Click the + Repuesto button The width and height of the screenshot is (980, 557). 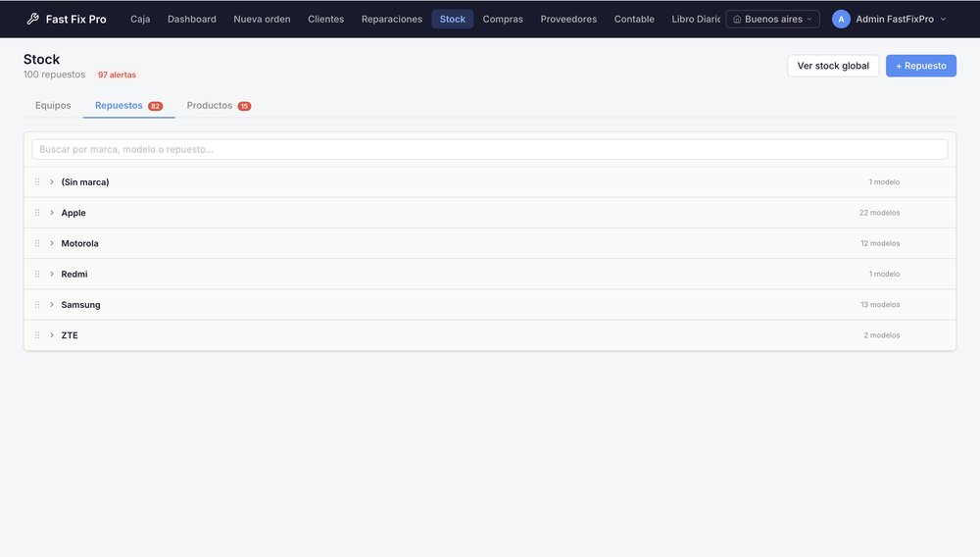coord(920,66)
